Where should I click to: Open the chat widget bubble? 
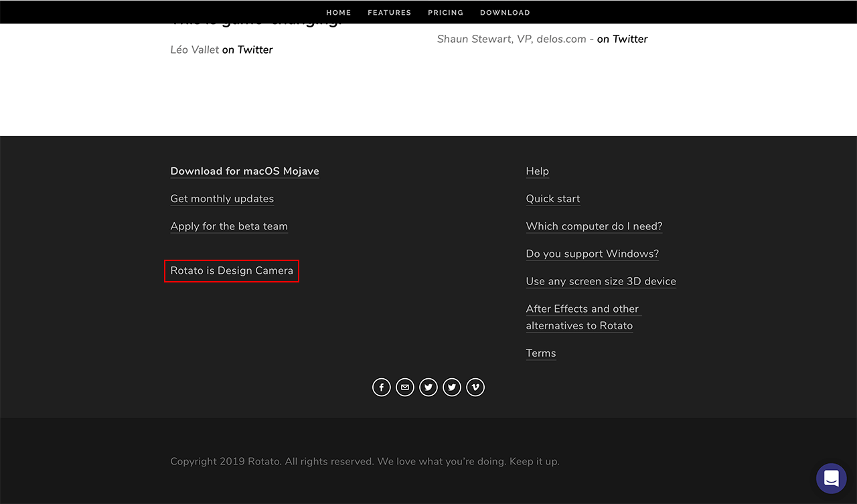click(x=831, y=479)
